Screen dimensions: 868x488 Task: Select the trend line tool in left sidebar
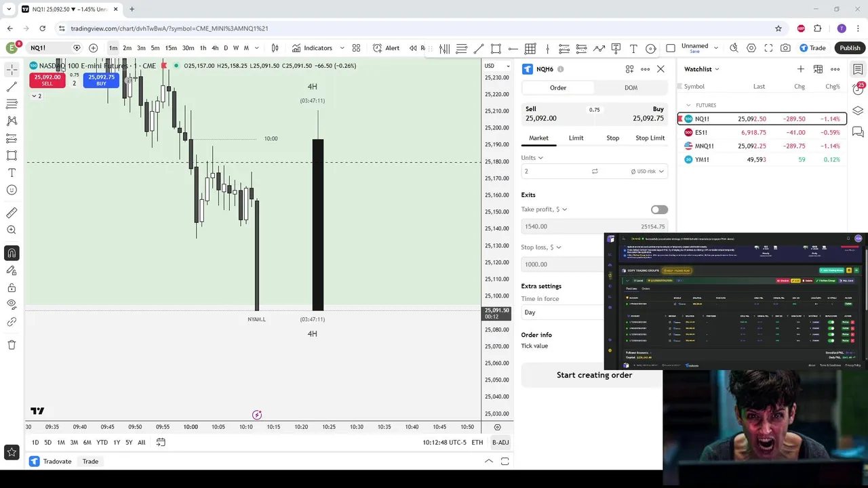pos(12,87)
